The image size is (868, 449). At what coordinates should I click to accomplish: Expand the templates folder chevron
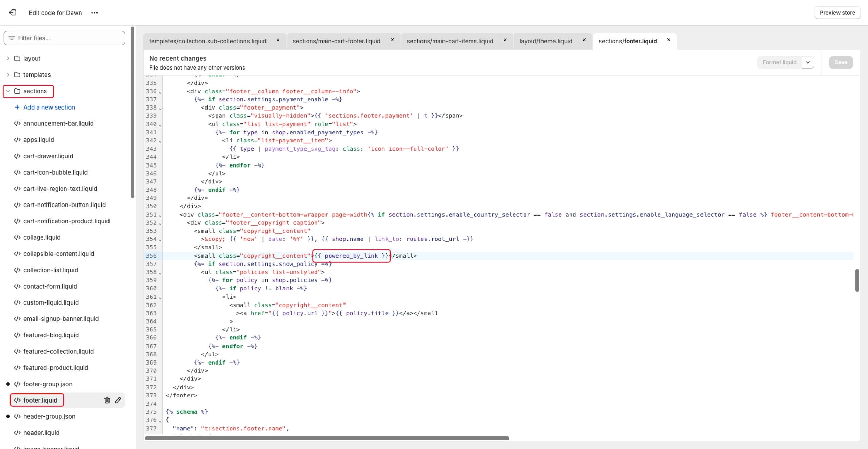click(8, 75)
